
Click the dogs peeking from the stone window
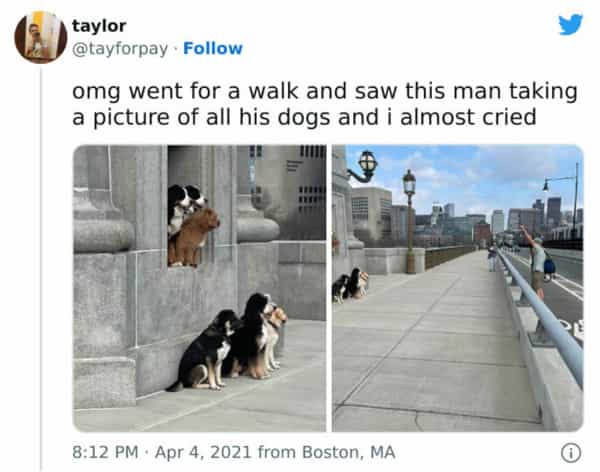coord(193,225)
